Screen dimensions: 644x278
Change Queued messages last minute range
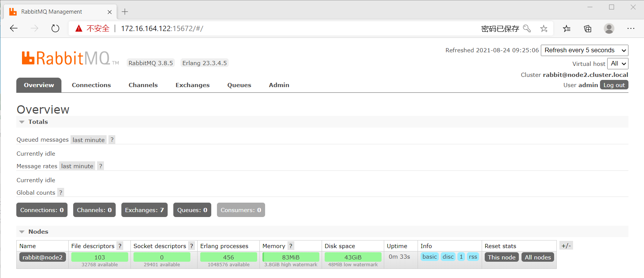[x=88, y=140]
